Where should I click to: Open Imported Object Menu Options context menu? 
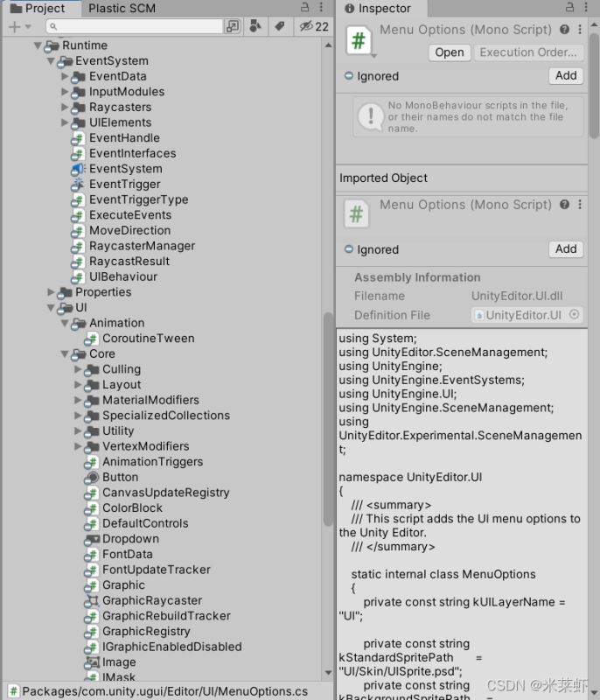point(580,205)
